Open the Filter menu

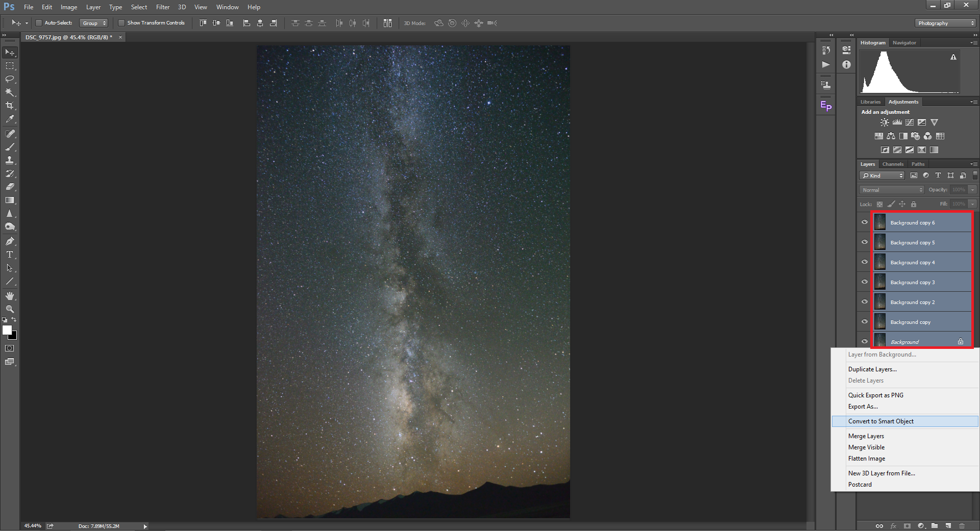click(163, 7)
